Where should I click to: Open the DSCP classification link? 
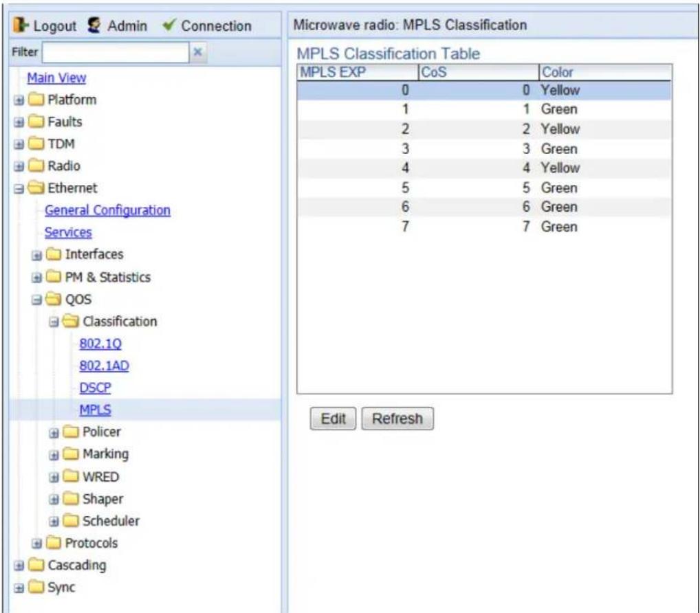(x=95, y=388)
